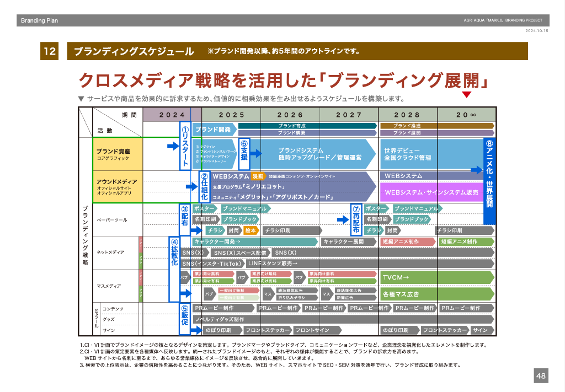Click the '④拡散化' phase box
Image resolution: width=565 pixels, height=392 pixels.
[174, 269]
